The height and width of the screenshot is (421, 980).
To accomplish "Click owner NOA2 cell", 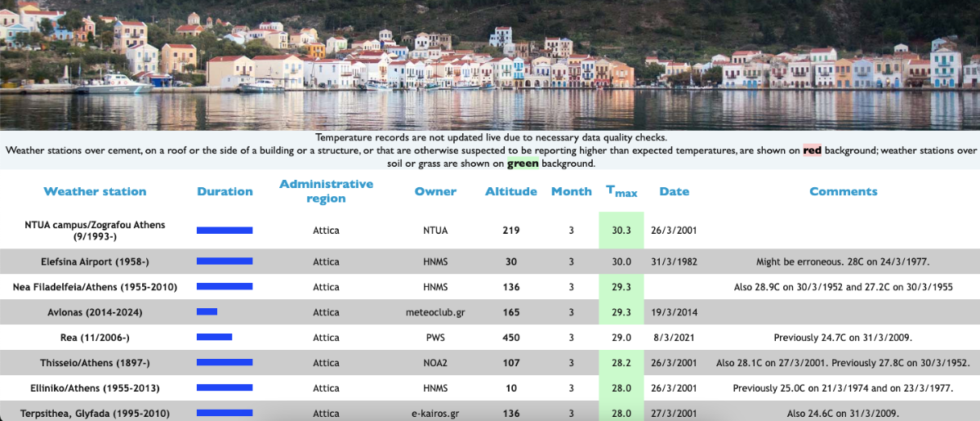I will (435, 363).
